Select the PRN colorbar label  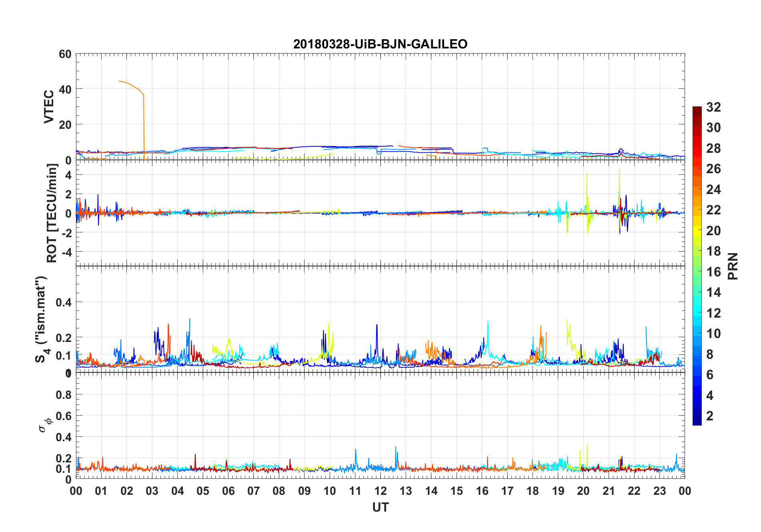point(733,266)
